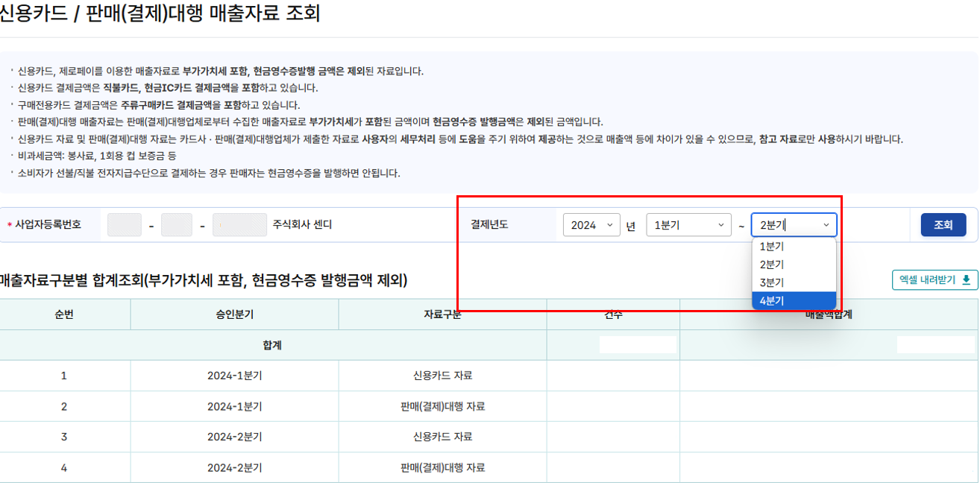Click the 합계 total row label
Image resolution: width=980 pixels, height=503 pixels.
[272, 345]
